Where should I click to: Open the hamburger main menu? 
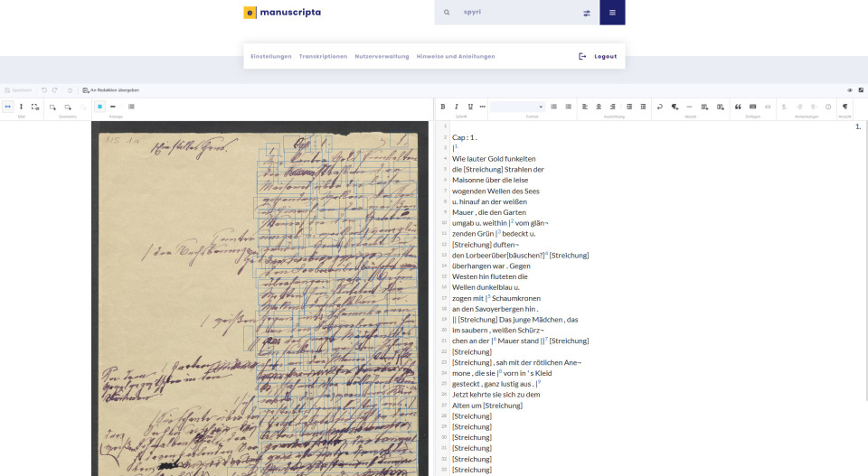click(612, 12)
